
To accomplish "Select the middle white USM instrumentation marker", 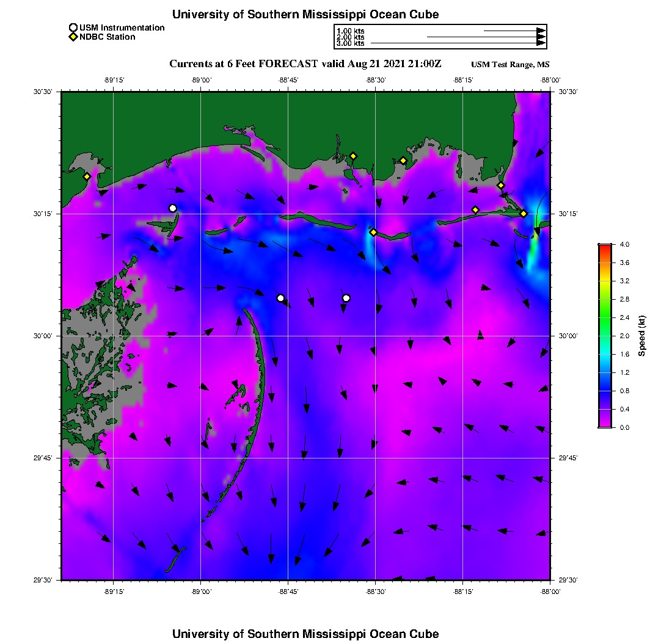I will 280,298.
